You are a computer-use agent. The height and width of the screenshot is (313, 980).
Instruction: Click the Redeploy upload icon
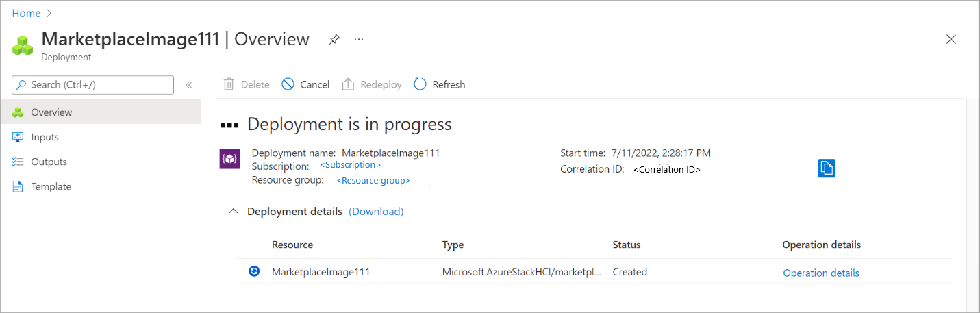tap(348, 84)
